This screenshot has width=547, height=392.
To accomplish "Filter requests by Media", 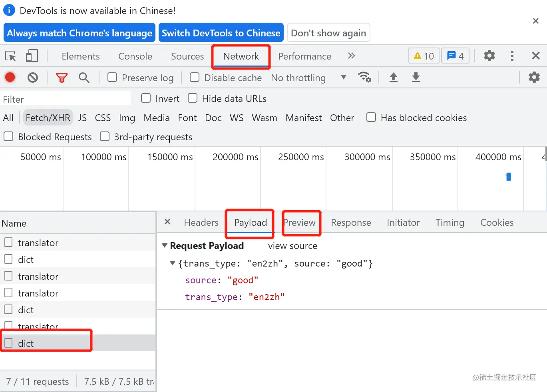I will click(x=157, y=118).
